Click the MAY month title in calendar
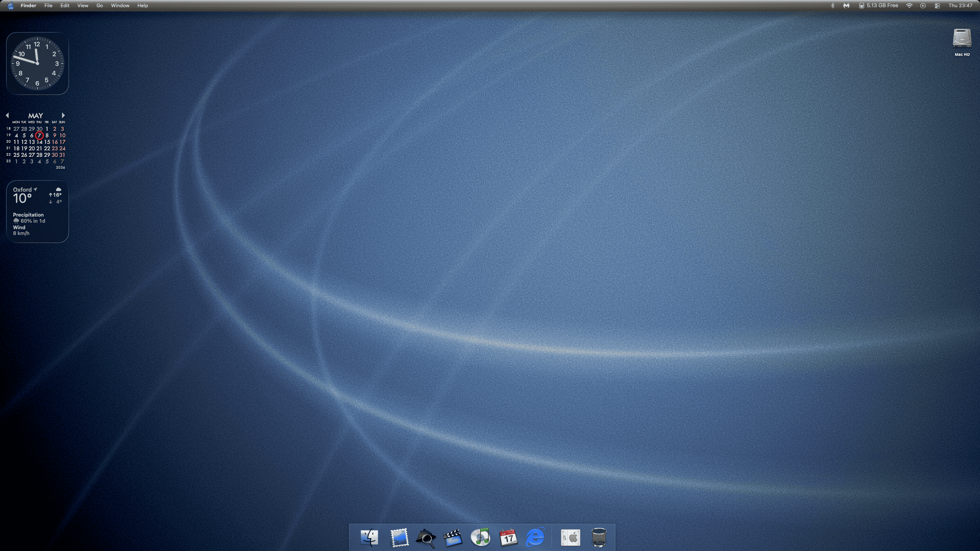Screen dimensions: 980x551 pyautogui.click(x=36, y=116)
